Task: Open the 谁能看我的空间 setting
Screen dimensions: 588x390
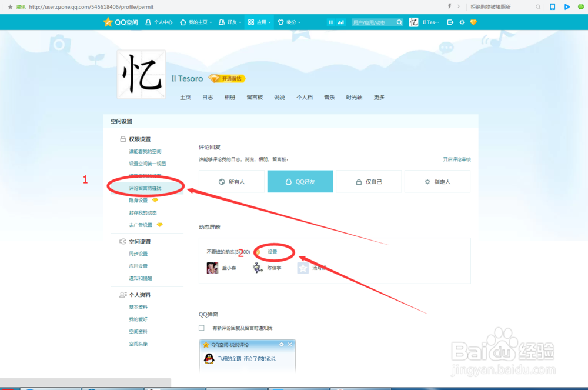Action: pos(145,151)
